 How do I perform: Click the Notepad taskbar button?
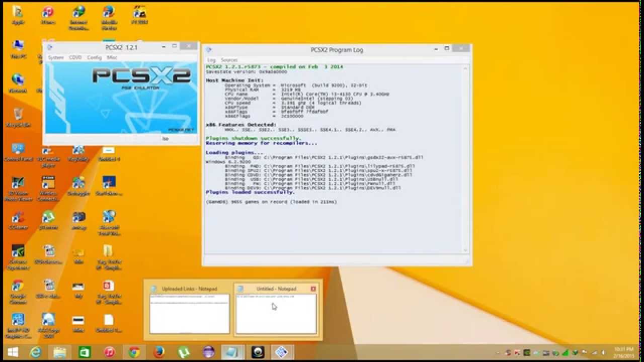click(x=232, y=352)
